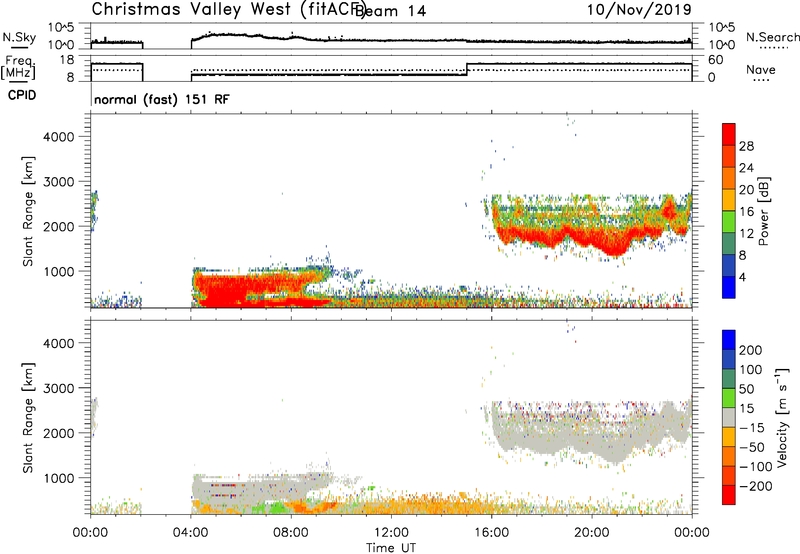Click the 'Power [dB]' colorbar title
800x554 pixels.
[x=763, y=211]
